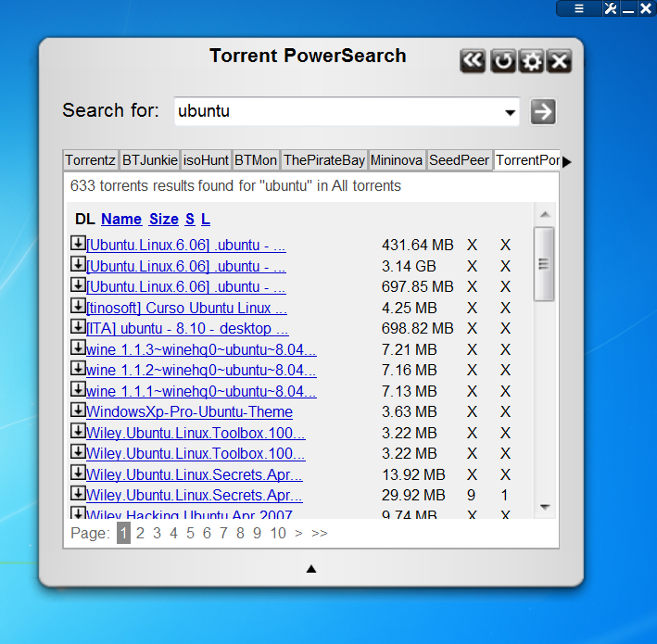Switch to the Mininova tab
This screenshot has width=657, height=644.
coord(397,160)
